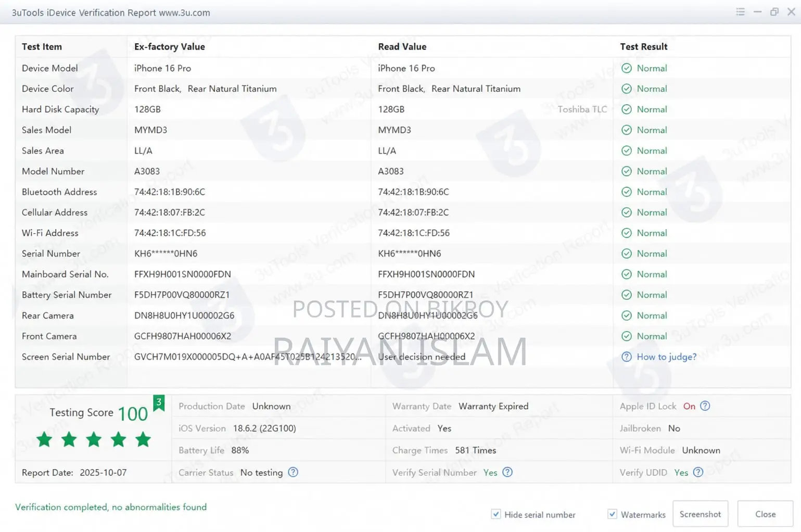The image size is (801, 532).
Task: Click the Test Item column header
Action: point(42,47)
